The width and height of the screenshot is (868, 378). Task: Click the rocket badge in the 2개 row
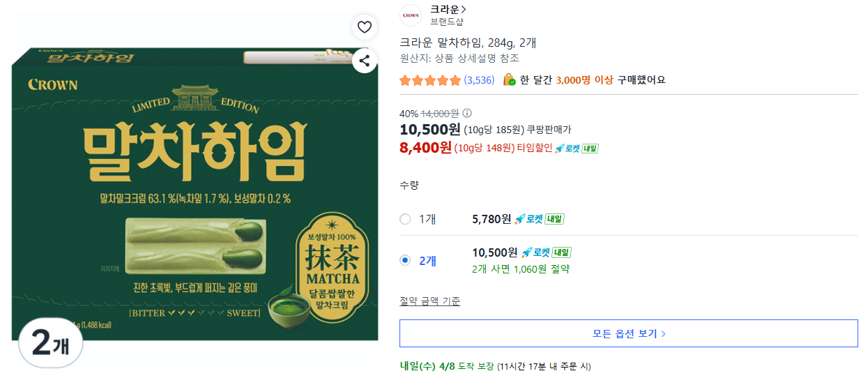pyautogui.click(x=545, y=252)
